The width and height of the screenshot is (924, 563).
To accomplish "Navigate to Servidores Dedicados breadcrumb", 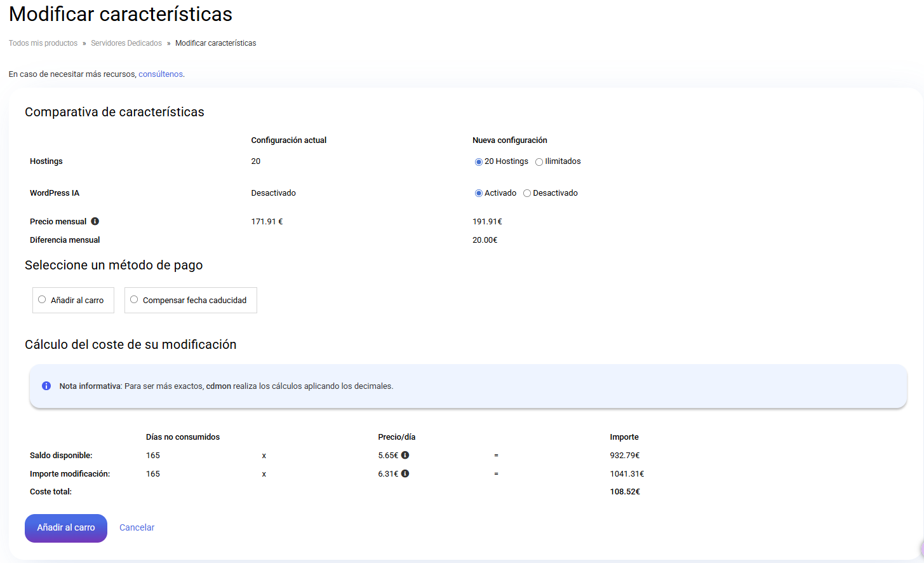I will (126, 43).
